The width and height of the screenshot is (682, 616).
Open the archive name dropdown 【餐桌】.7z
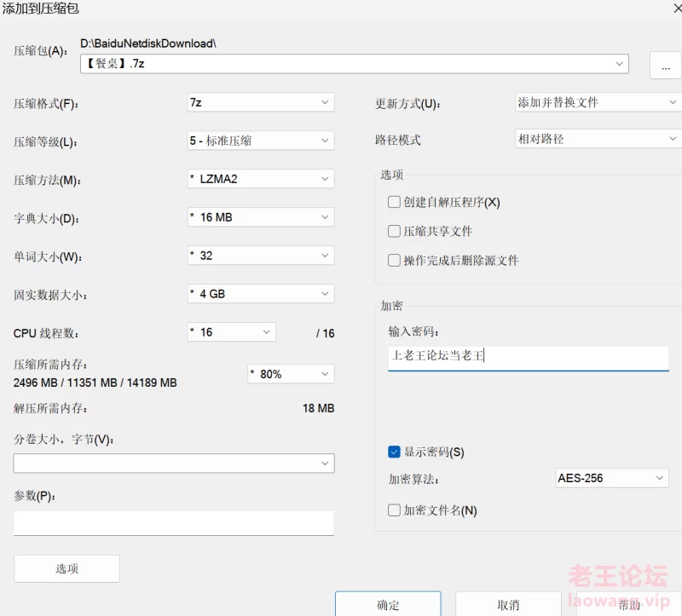coord(354,64)
